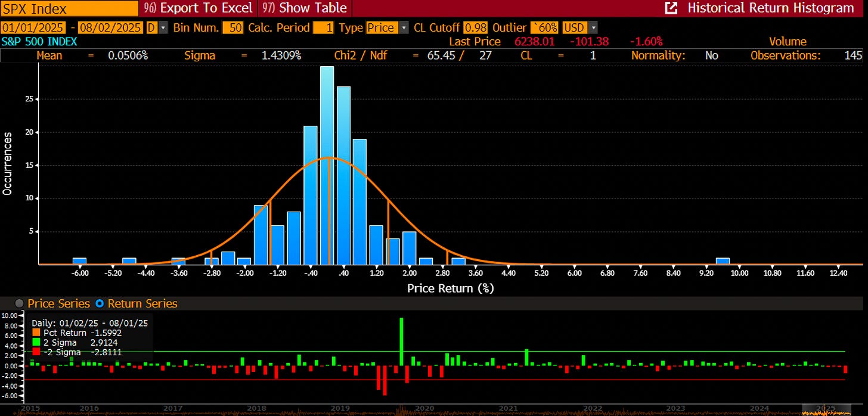Screen dimensions: 868x416
Task: Click the outlier bar near 9.60% return
Action: point(723,261)
